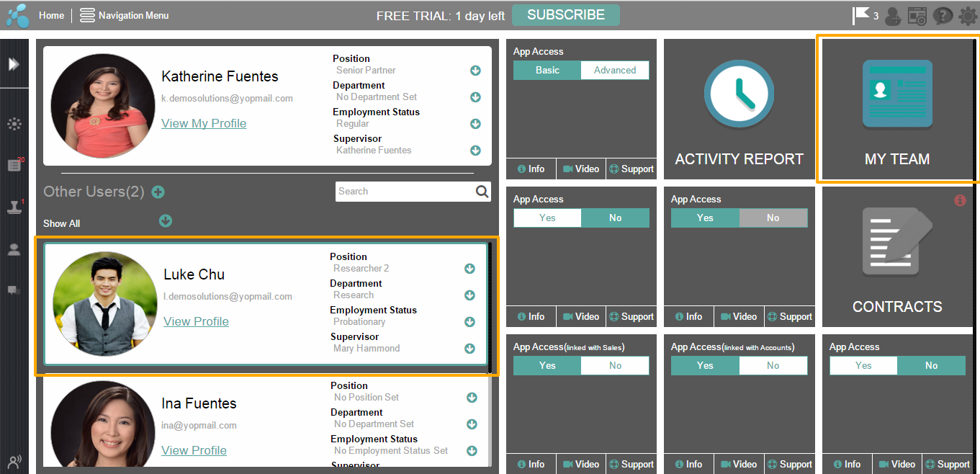
Task: Click the user account icon in top bar
Action: coord(893,16)
